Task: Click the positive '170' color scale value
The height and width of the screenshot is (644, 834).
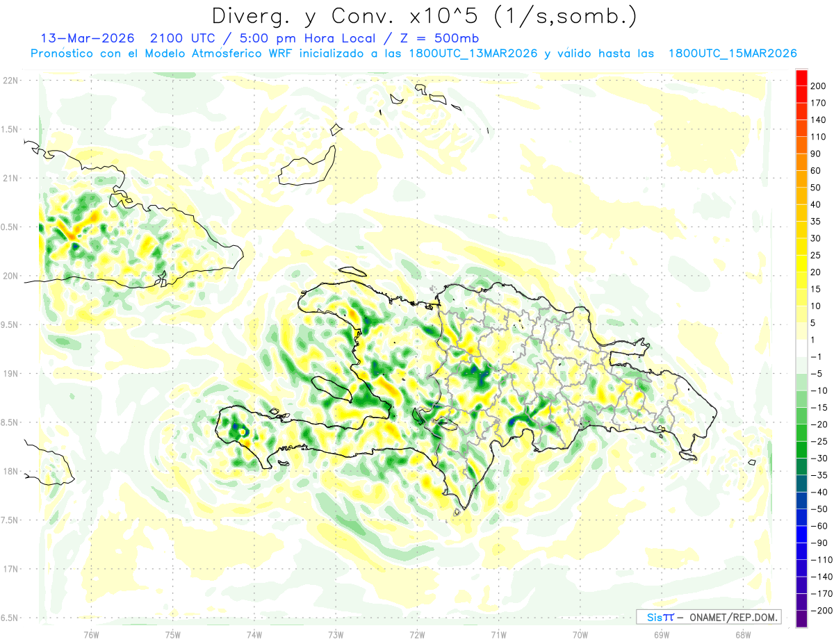Action: tap(818, 103)
